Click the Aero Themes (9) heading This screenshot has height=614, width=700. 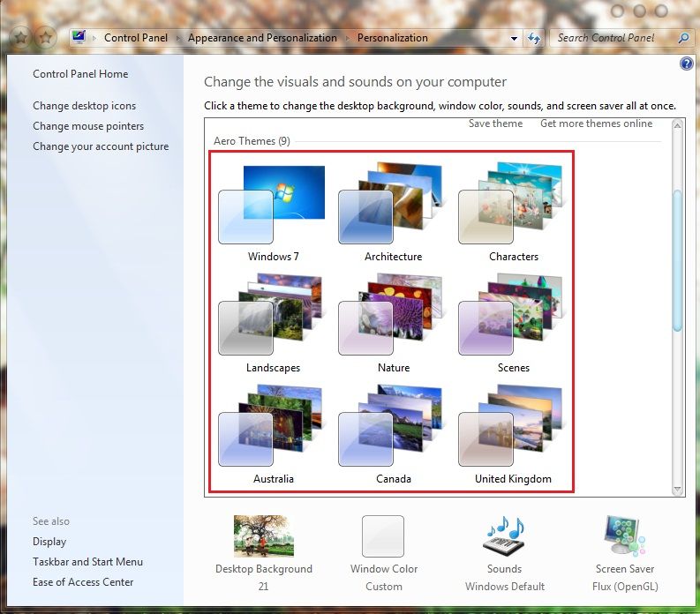point(252,141)
